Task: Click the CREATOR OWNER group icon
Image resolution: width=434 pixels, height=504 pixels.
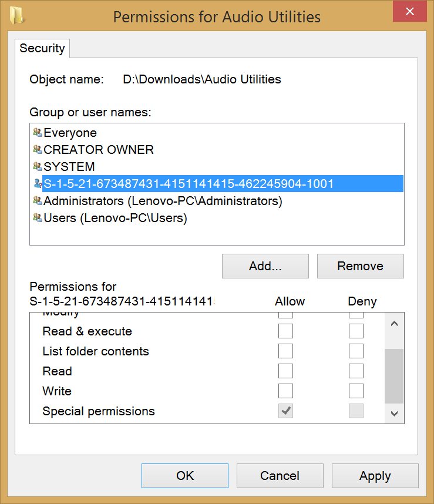Action: (x=37, y=150)
